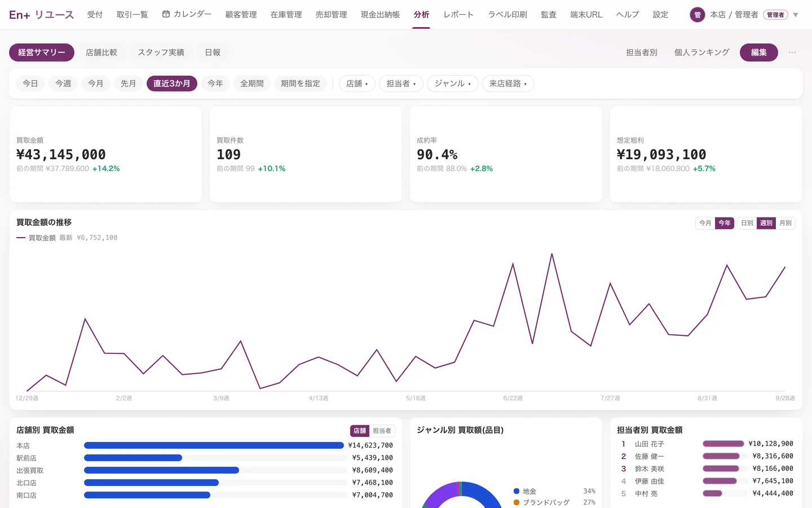Viewport: 812px width, 508px height.
Task: Open the calendar icon in the nav
Action: 166,14
